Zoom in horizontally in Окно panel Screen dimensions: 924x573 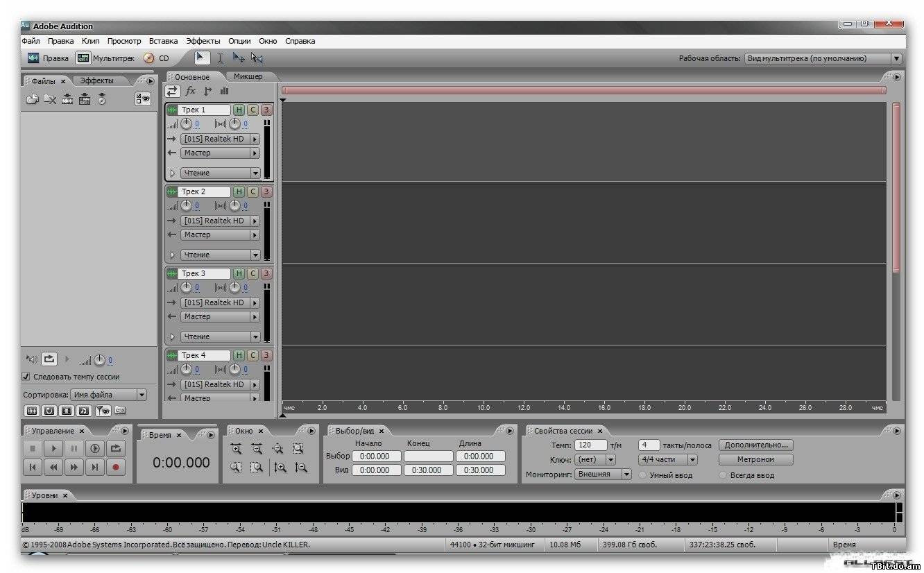(236, 449)
